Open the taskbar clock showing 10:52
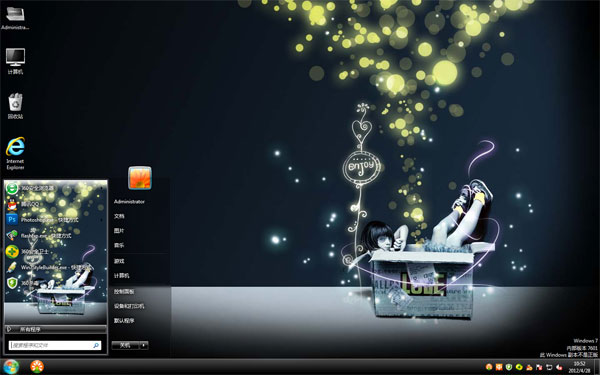600x375 pixels. tap(579, 367)
